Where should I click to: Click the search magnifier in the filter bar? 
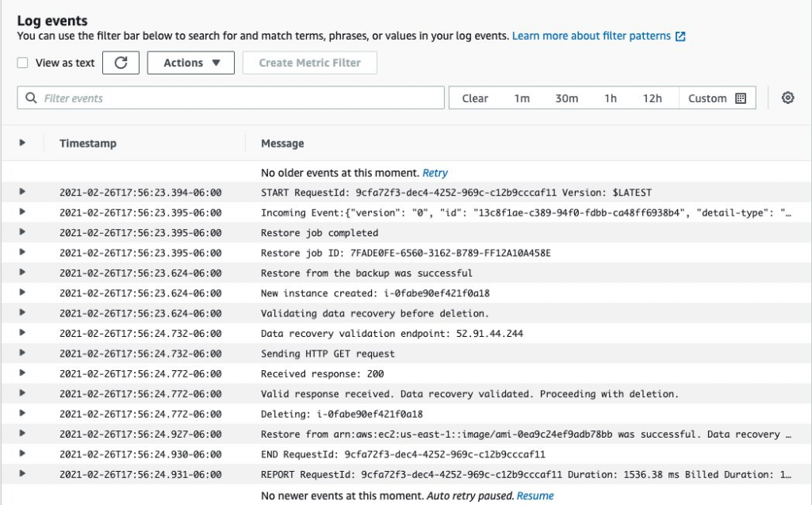(x=31, y=98)
